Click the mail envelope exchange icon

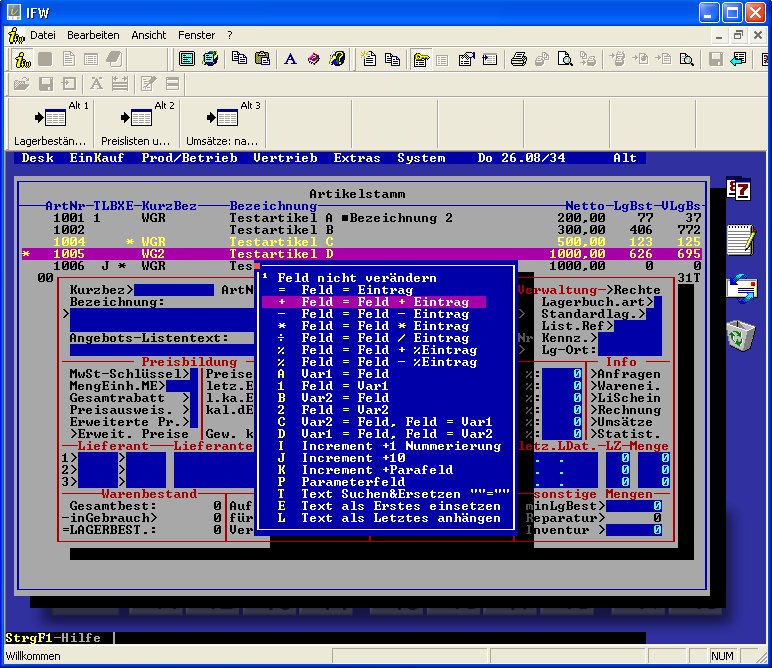point(739,288)
